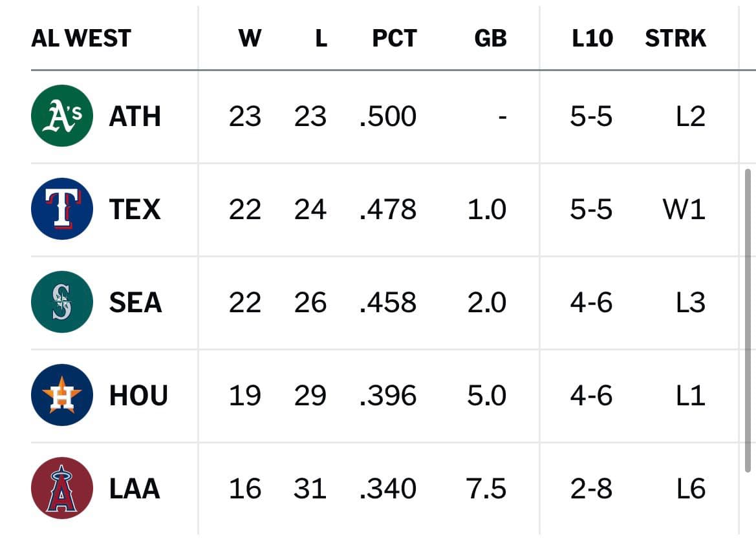The image size is (756, 554).
Task: Open the LAA team page
Action: tap(135, 489)
